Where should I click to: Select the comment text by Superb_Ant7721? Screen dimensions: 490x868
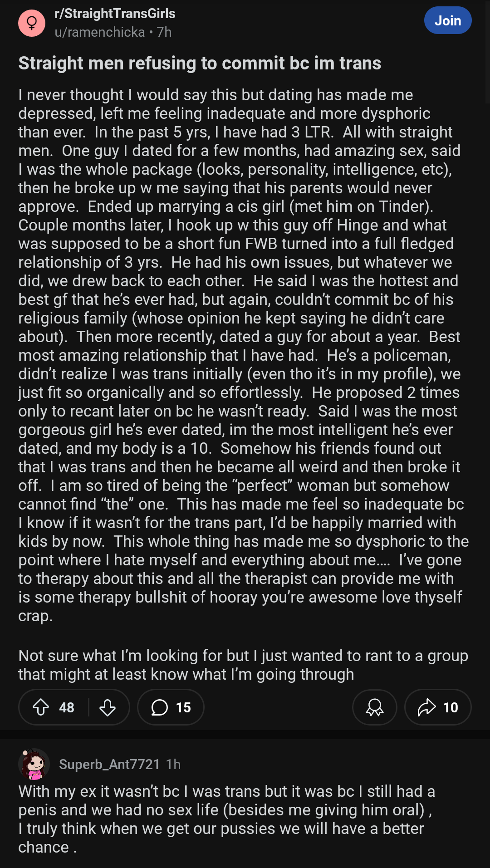pyautogui.click(x=227, y=819)
